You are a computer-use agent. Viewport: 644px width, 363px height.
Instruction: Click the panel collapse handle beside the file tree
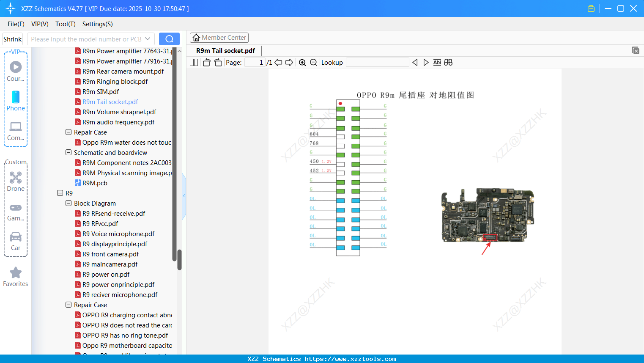point(184,196)
